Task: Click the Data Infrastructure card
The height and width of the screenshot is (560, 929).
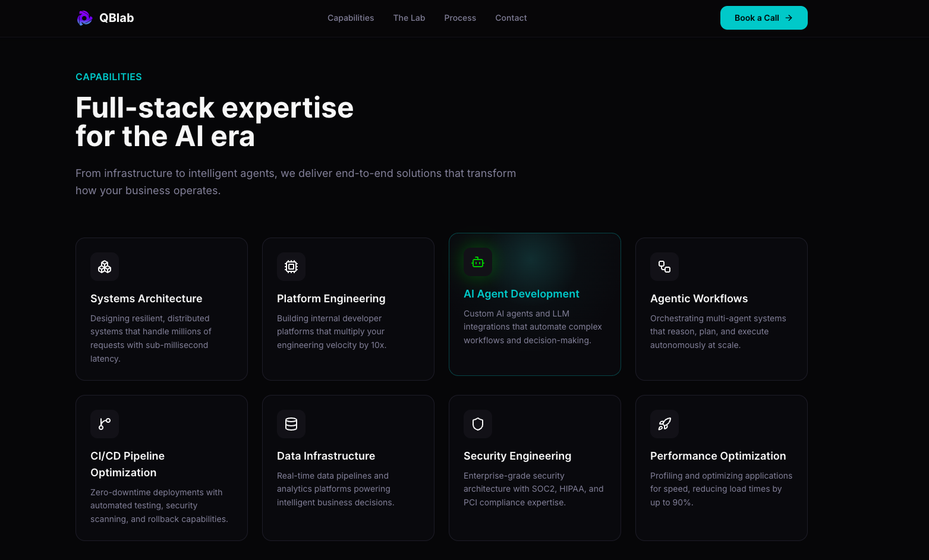Action: [x=348, y=467]
